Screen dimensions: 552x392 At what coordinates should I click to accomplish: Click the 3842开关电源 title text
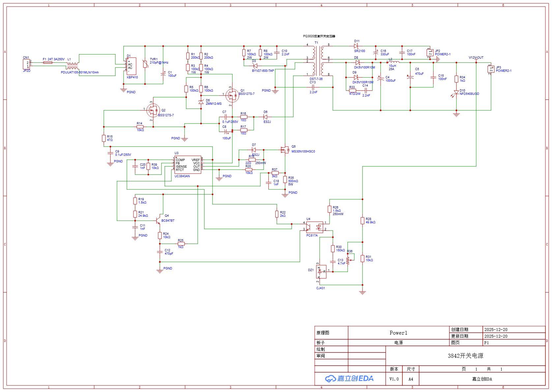pyautogui.click(x=465, y=356)
